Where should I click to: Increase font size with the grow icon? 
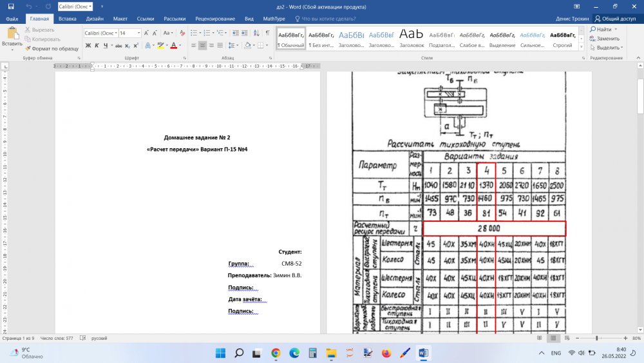pyautogui.click(x=147, y=33)
